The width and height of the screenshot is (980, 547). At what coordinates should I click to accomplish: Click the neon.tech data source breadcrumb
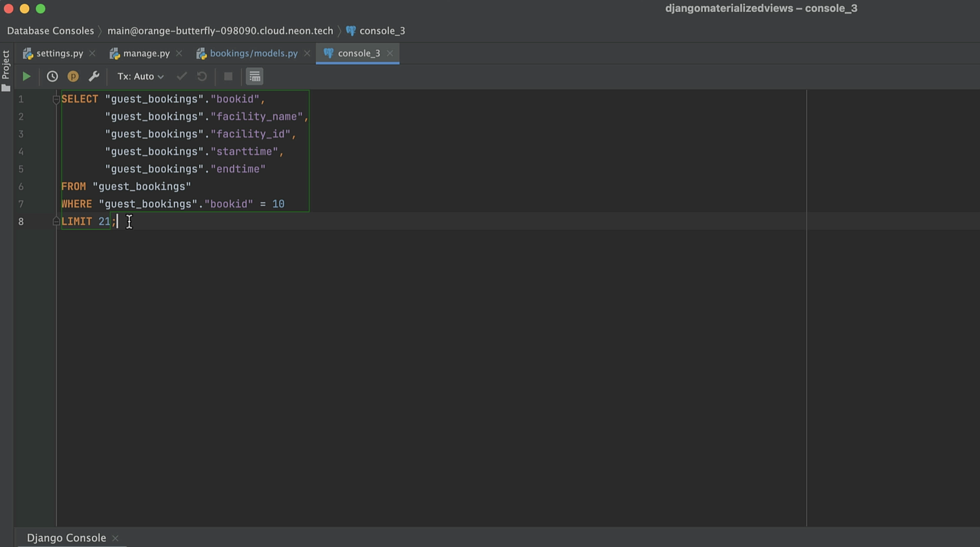coord(220,31)
